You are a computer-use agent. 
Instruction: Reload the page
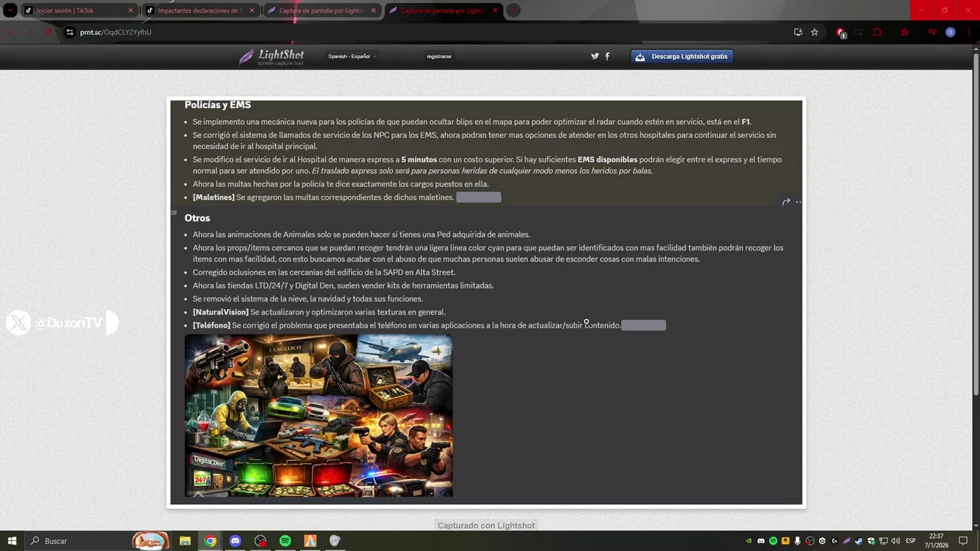pyautogui.click(x=47, y=32)
